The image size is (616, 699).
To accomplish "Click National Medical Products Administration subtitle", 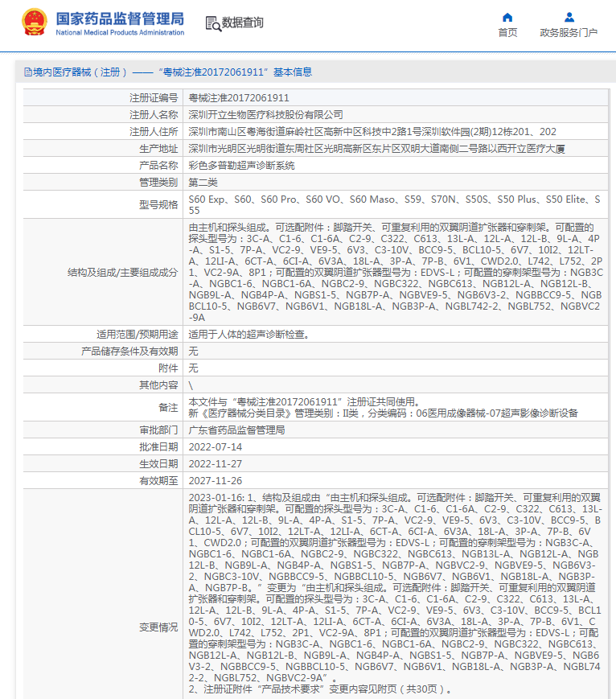I will (120, 32).
